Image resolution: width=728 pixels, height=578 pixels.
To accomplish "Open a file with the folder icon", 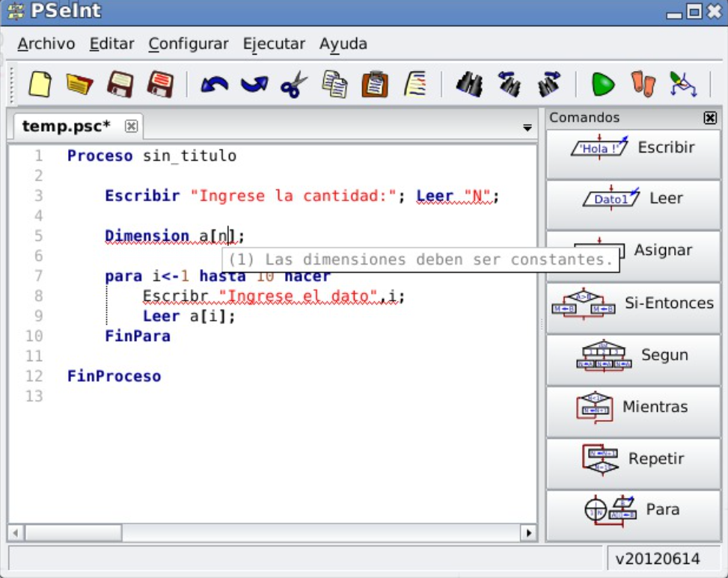I will (79, 84).
